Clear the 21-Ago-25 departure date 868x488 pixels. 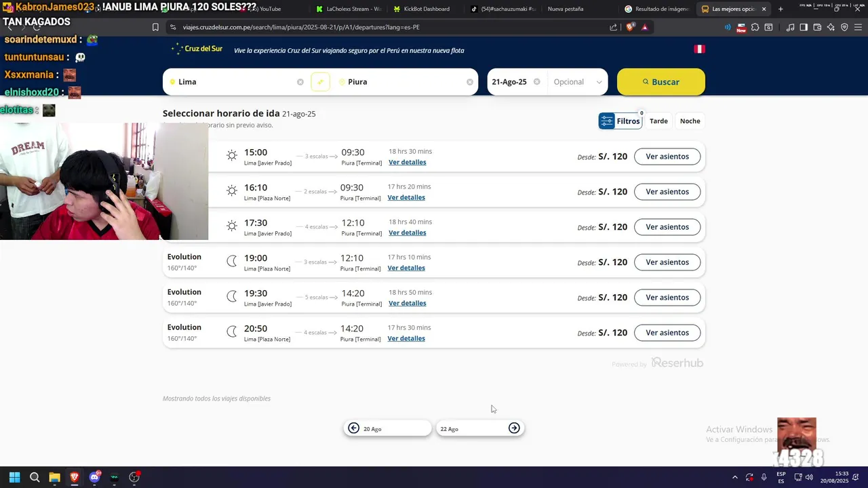coord(537,82)
